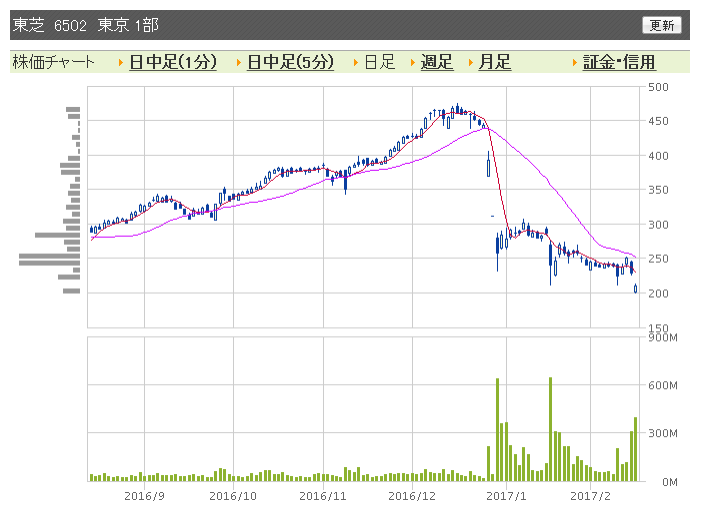Screen dimensions: 701x521
Task: Click the 株価チャート label
Action: coord(54,62)
